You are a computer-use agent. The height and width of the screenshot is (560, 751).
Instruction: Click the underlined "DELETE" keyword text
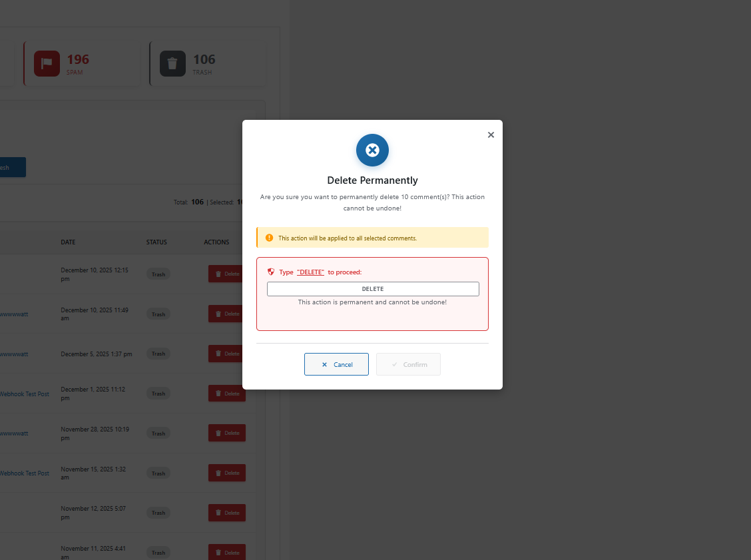(310, 272)
